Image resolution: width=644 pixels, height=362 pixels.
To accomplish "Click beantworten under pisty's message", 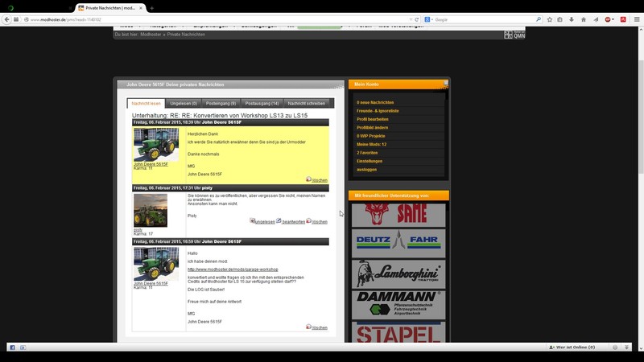I will [291, 221].
